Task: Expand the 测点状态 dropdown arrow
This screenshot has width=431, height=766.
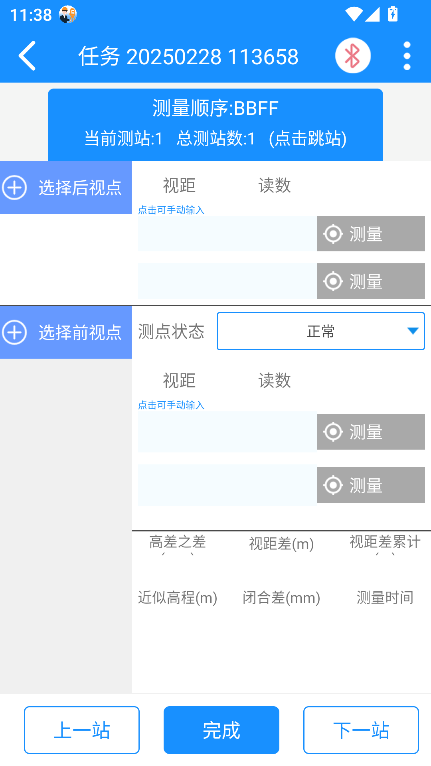Action: tap(413, 331)
